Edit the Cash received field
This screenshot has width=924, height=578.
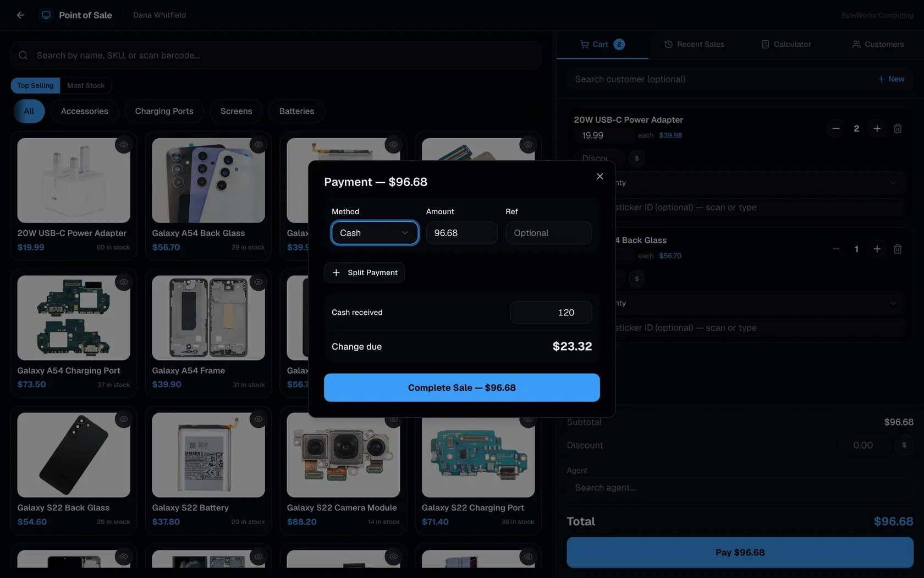[551, 312]
